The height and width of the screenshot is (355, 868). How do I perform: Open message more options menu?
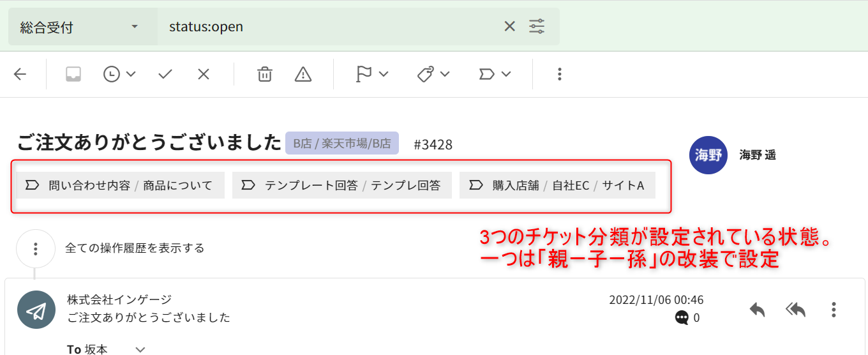pos(834,310)
